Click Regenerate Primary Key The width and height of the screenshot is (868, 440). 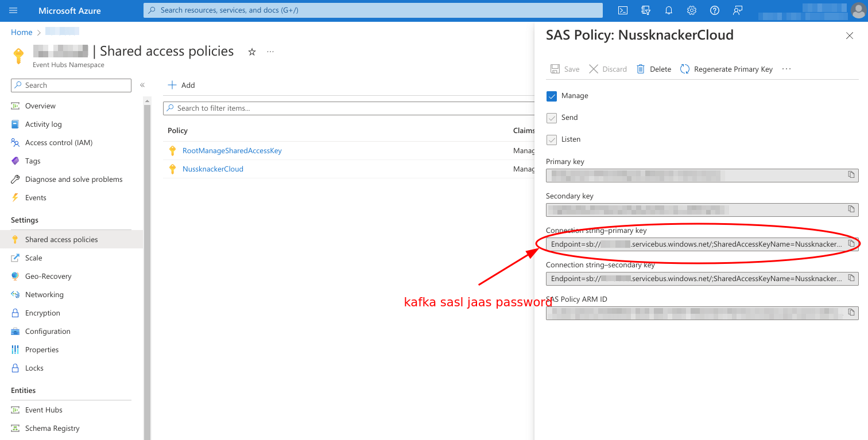[x=727, y=69]
